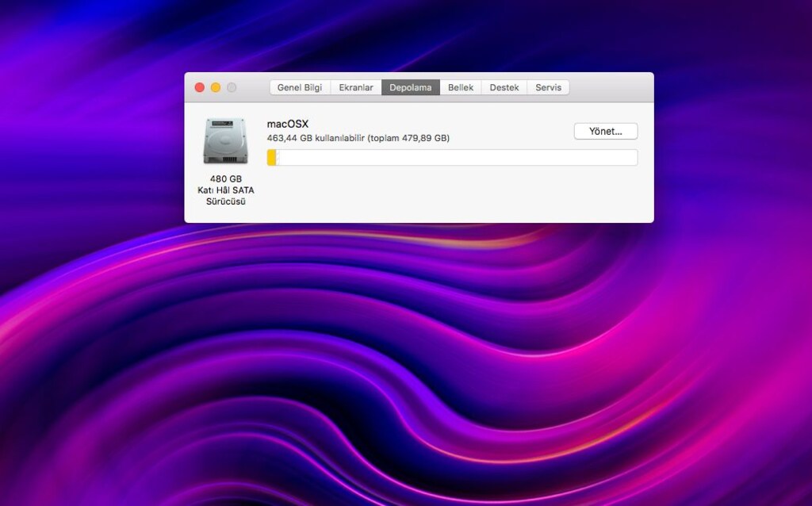Select the Depolama tab
The image size is (812, 506).
click(x=411, y=87)
